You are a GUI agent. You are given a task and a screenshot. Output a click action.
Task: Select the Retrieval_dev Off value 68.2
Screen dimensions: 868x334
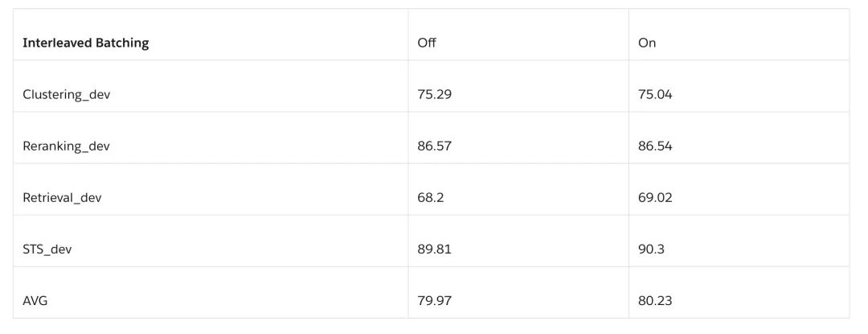[x=431, y=197]
